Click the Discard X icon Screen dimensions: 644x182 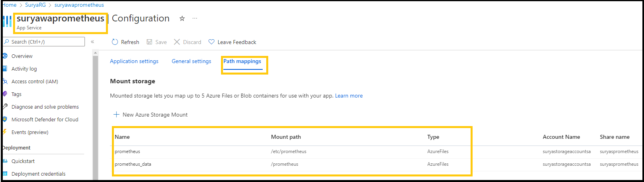177,42
